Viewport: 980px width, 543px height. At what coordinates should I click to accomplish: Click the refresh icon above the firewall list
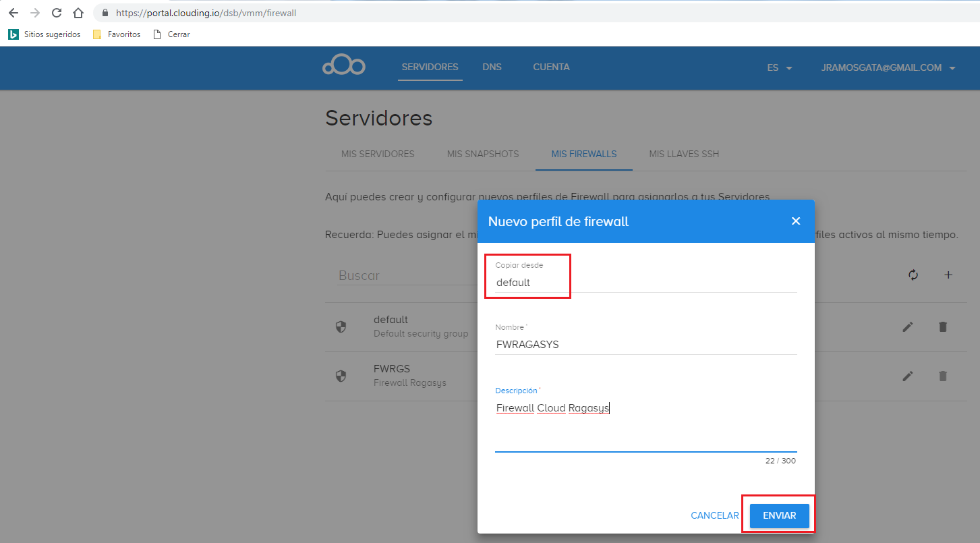913,275
